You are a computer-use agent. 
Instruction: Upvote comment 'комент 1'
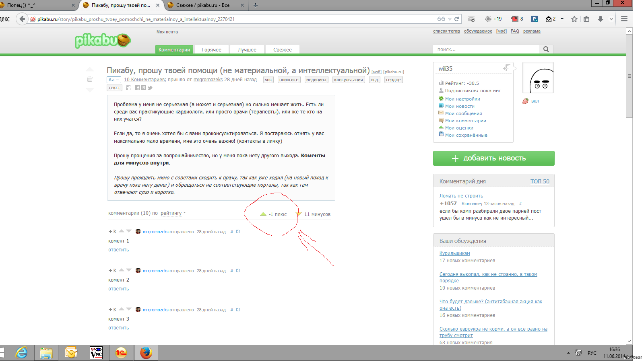[122, 231]
